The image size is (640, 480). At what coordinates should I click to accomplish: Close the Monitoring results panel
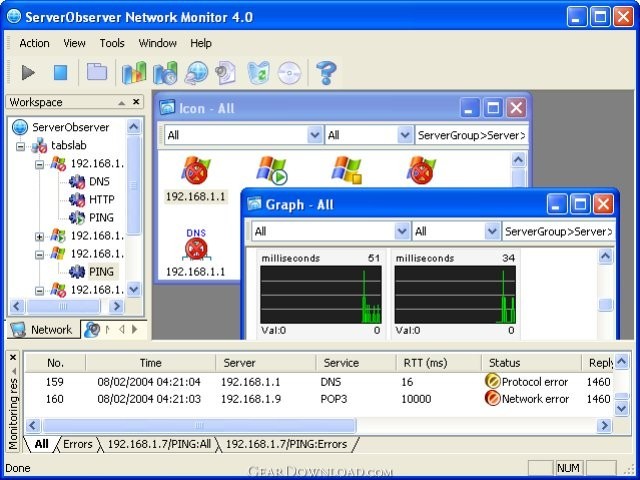click(x=13, y=358)
